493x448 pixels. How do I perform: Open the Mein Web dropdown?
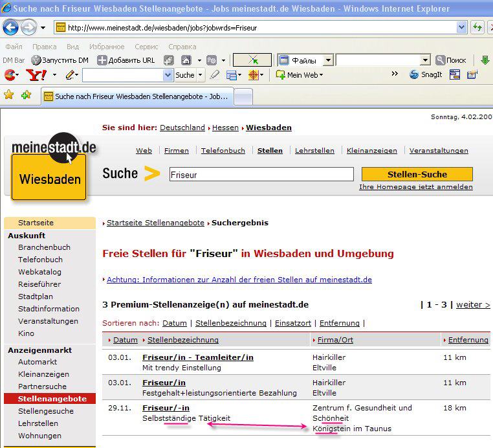coord(300,75)
